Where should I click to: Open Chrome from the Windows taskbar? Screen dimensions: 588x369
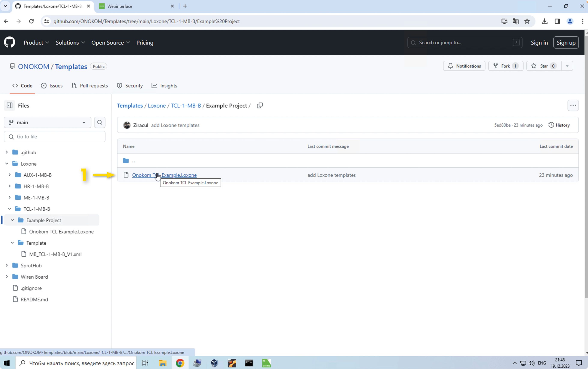point(180,363)
